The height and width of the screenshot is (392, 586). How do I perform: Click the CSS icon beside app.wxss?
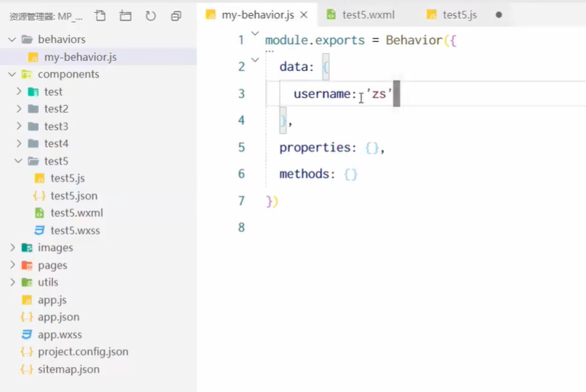coord(27,334)
